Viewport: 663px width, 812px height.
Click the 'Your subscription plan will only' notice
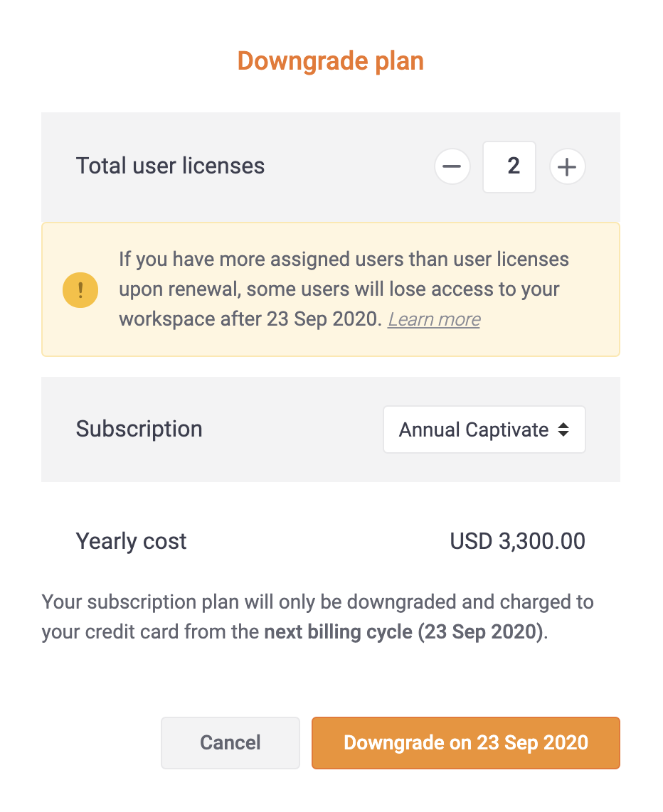pyautogui.click(x=317, y=616)
